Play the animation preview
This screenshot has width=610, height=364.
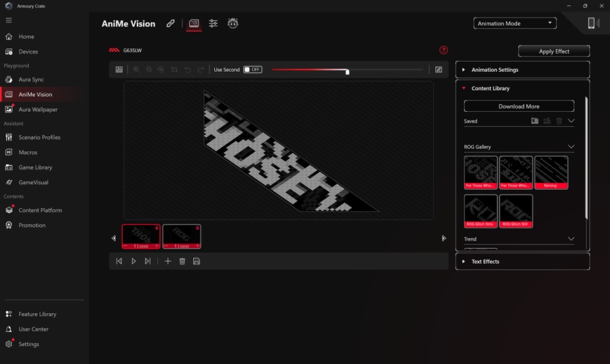pyautogui.click(x=134, y=261)
